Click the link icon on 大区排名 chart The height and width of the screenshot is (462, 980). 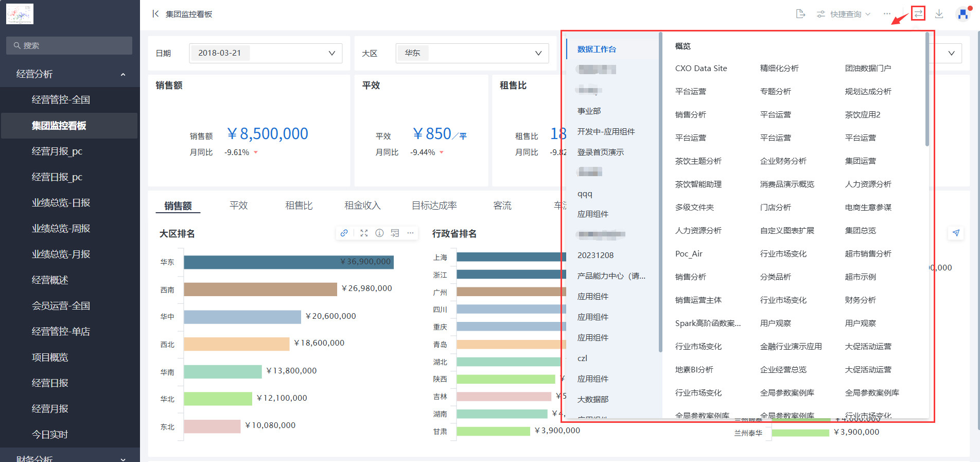(x=344, y=233)
